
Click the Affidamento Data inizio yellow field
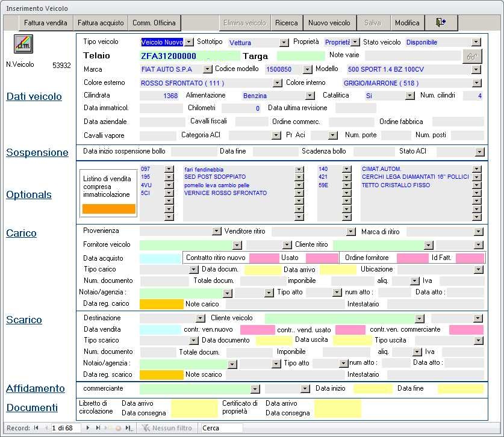pos(373,389)
